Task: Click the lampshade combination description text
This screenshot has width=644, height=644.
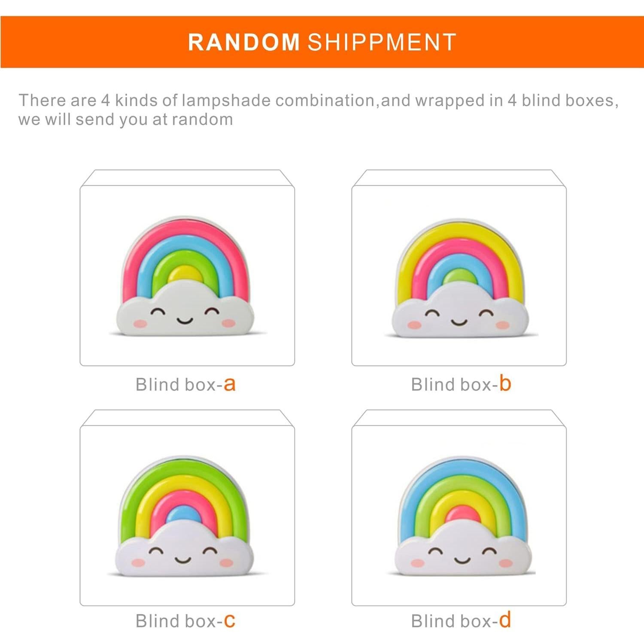Action: 318,100
